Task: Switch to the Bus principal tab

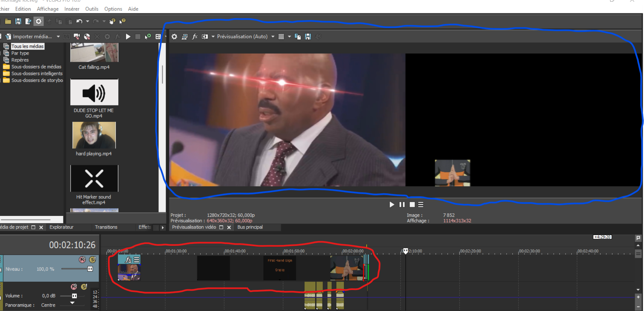Action: coord(250,227)
